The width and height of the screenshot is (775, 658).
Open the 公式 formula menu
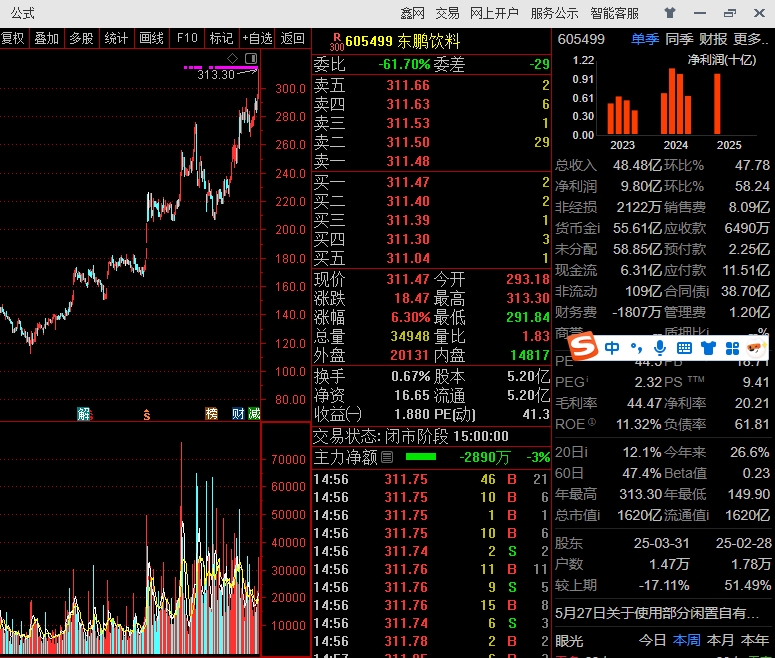pos(23,13)
